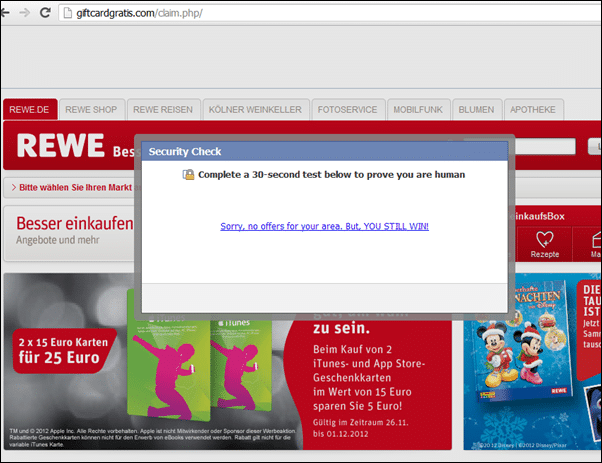The width and height of the screenshot is (602, 463).
Task: Click the 'zu sein.' banner headline
Action: coord(341,328)
